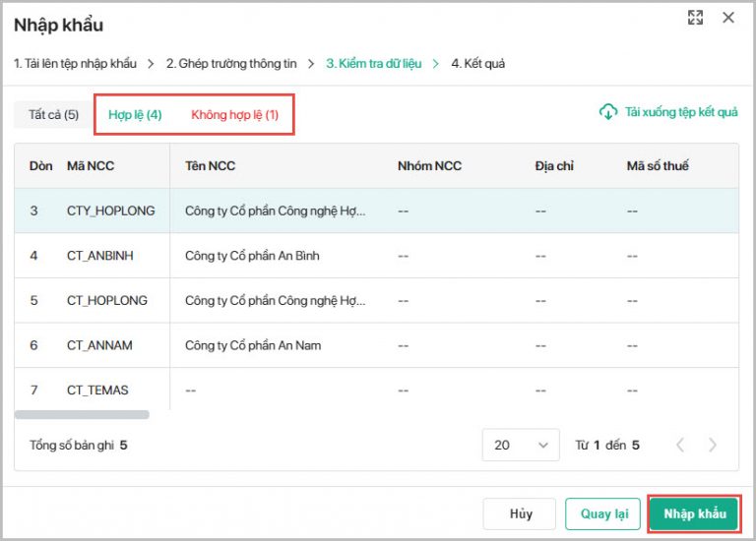Go to previous page arrow
Viewport: 756px width, 541px height.
pyautogui.click(x=680, y=445)
